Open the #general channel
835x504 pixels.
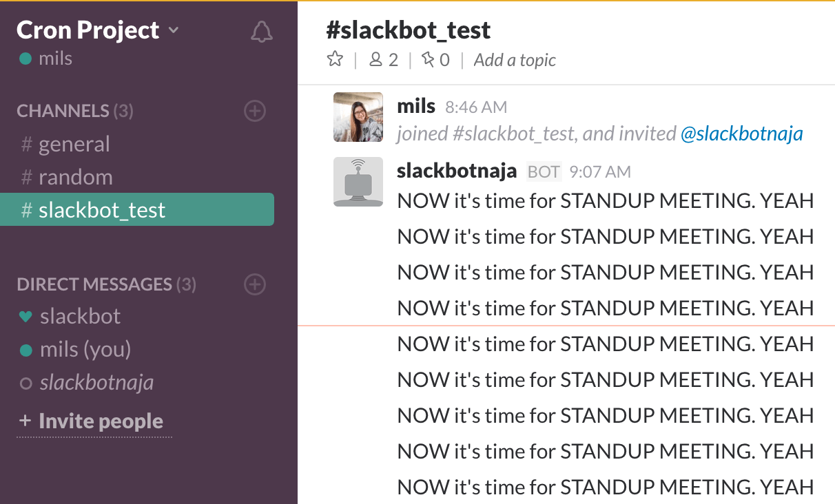click(x=74, y=145)
